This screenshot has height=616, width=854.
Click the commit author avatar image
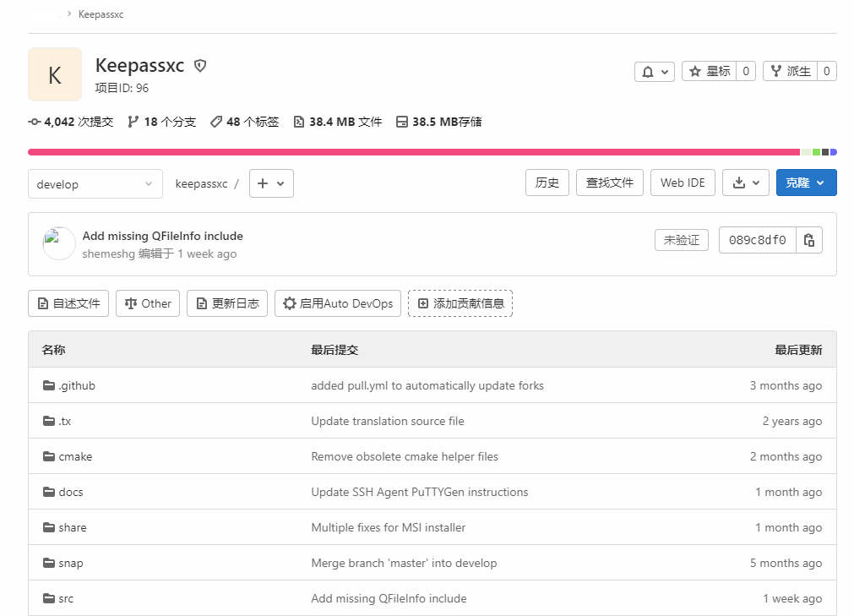(59, 243)
